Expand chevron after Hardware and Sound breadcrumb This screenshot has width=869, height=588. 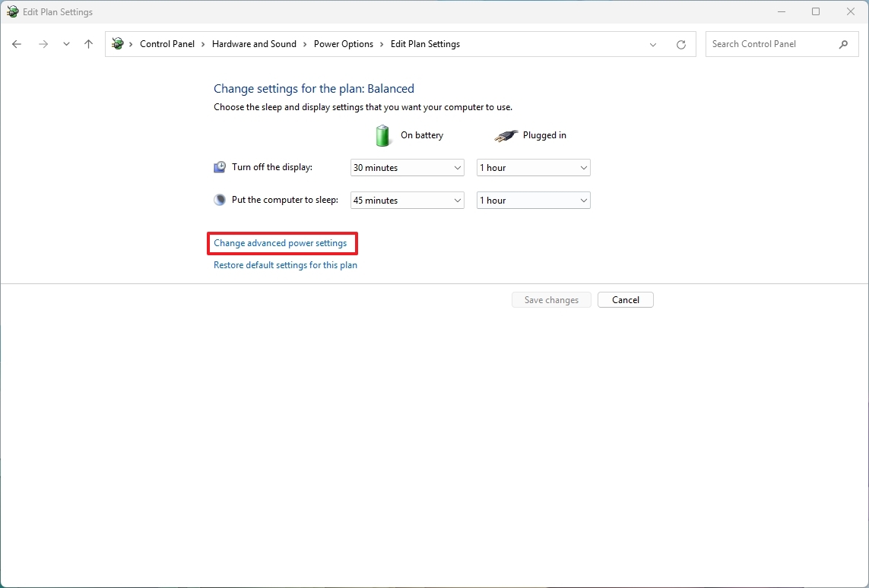tap(306, 44)
